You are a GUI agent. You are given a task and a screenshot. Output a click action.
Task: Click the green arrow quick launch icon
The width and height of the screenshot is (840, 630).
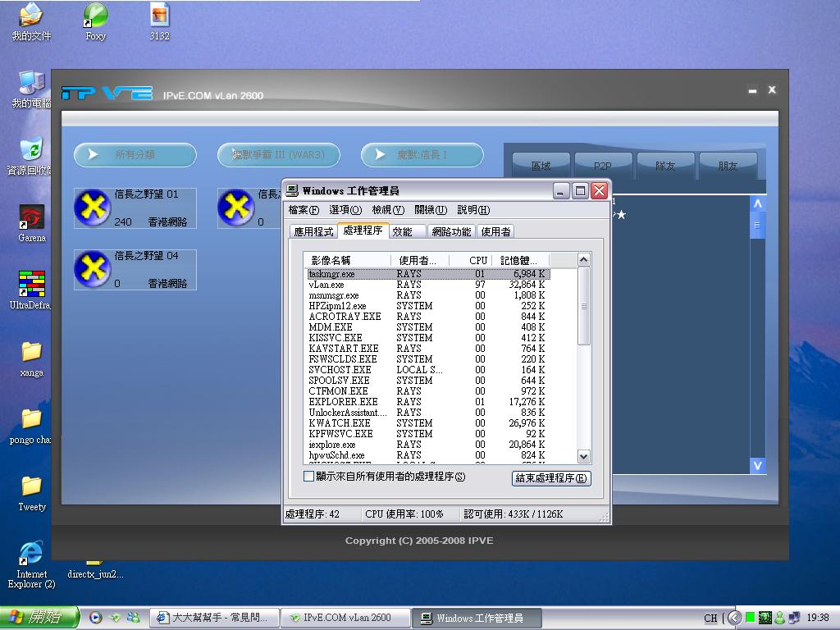(115, 618)
